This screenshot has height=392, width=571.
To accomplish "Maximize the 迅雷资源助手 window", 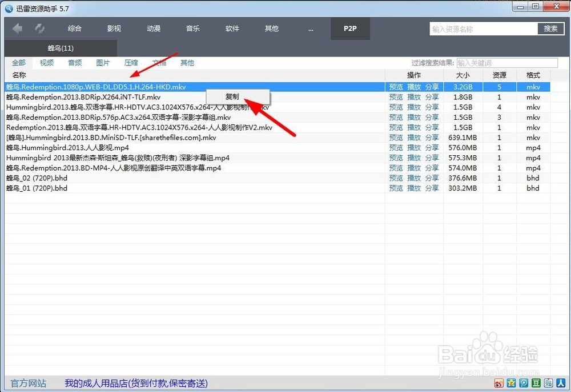I will [x=536, y=6].
